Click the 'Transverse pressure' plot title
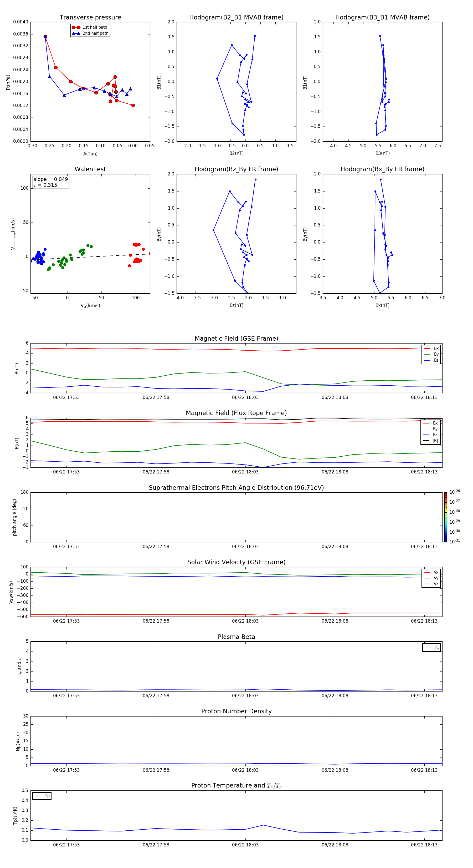 [90, 18]
